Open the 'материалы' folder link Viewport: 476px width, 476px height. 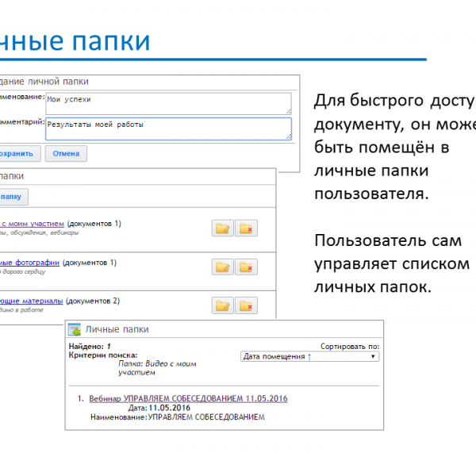point(32,301)
